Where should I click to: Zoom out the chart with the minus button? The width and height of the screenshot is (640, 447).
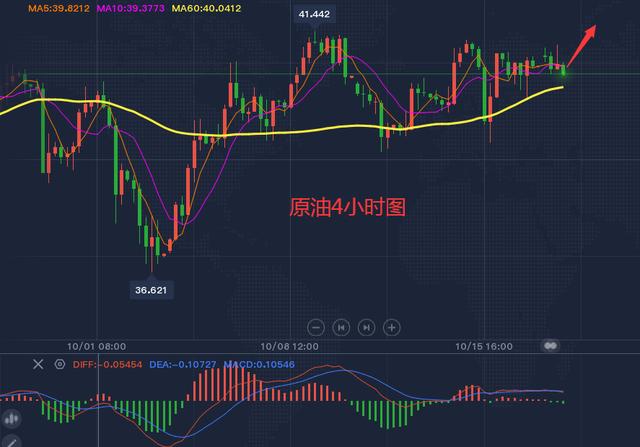tap(316, 327)
